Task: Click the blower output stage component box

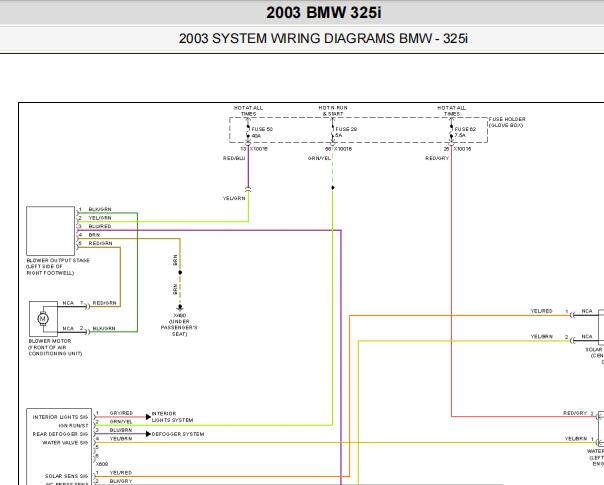Action: coord(50,231)
